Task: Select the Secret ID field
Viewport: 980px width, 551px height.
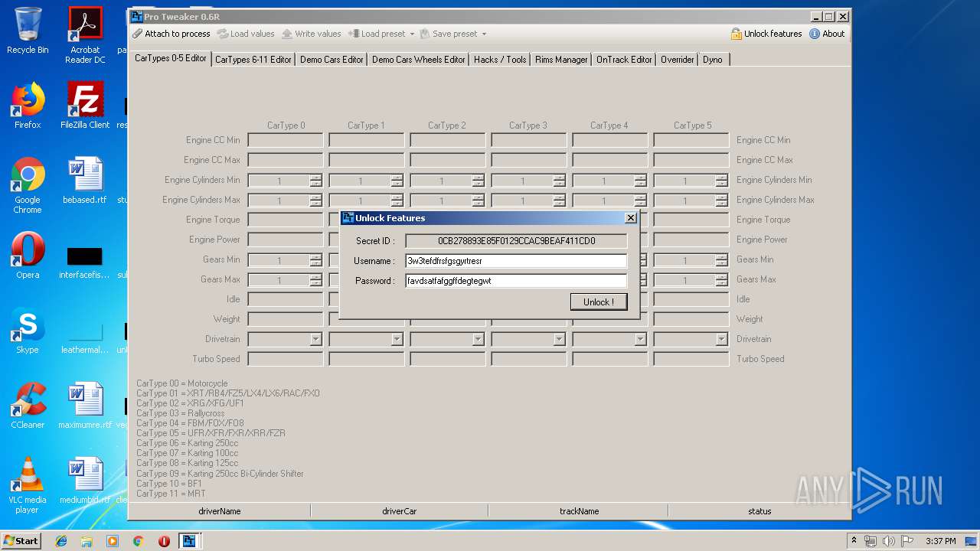Action: 516,240
